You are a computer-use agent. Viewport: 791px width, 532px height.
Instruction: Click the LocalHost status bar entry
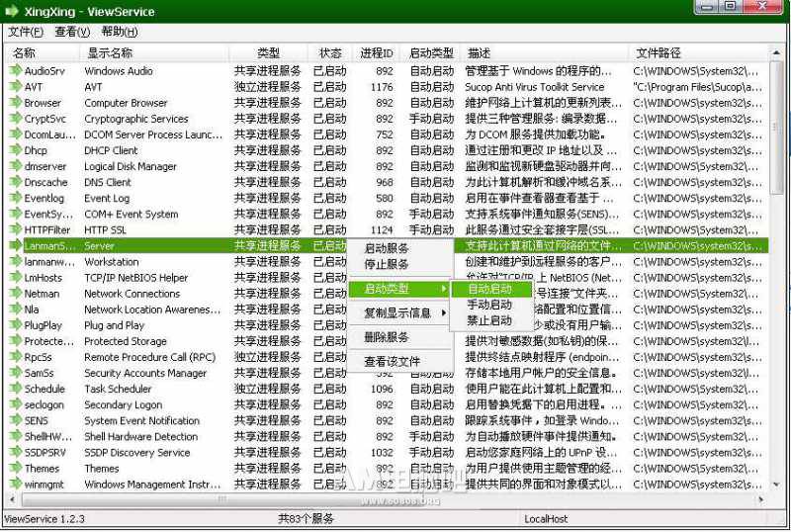pyautogui.click(x=546, y=519)
